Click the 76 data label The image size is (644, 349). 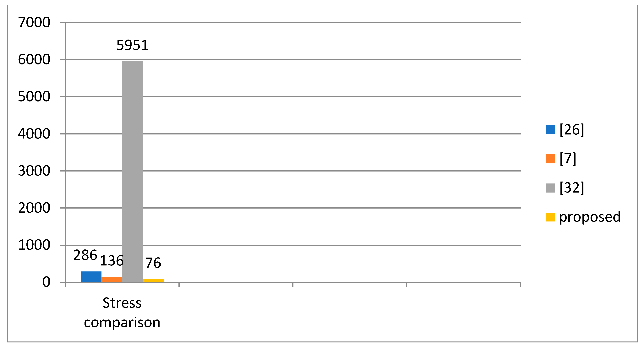[x=153, y=263]
